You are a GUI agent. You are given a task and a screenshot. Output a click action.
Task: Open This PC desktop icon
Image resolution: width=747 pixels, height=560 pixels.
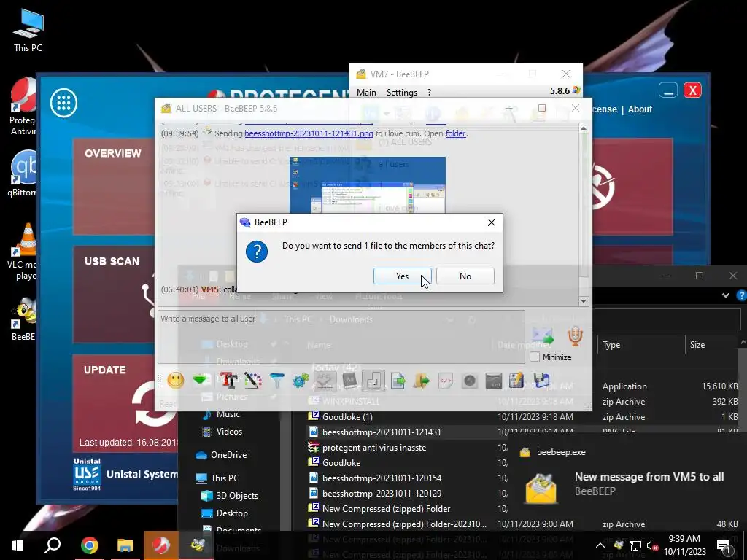[28, 29]
